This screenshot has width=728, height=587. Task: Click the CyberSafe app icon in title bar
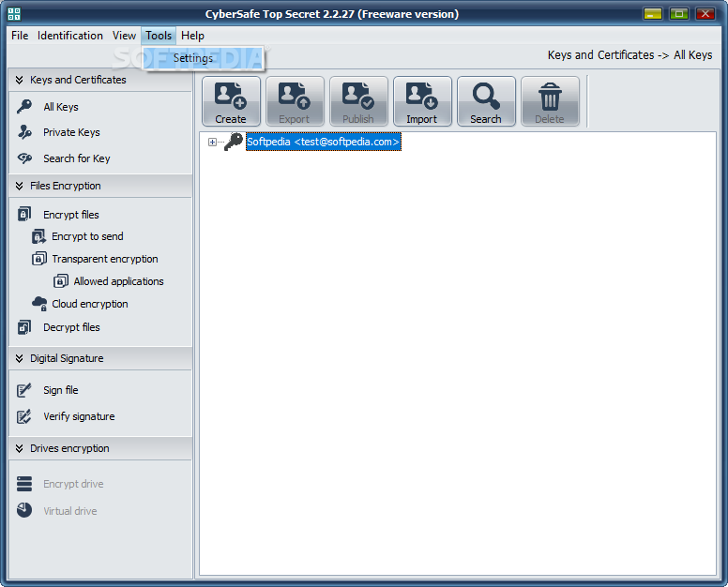tap(14, 14)
